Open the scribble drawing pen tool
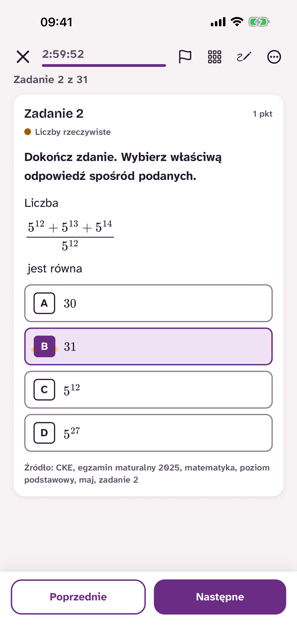 coord(244,57)
